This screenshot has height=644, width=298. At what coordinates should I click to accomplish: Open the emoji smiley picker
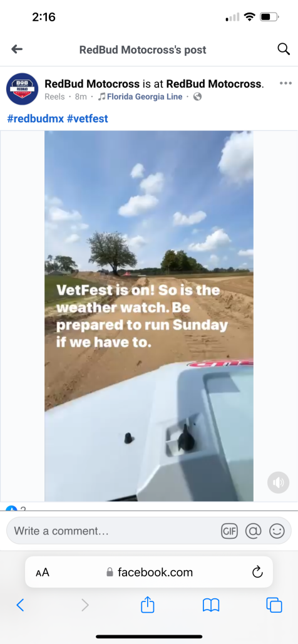pyautogui.click(x=277, y=531)
